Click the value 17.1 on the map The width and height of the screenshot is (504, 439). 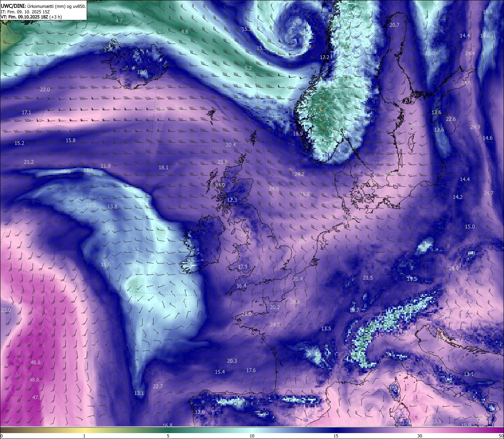click(26, 112)
